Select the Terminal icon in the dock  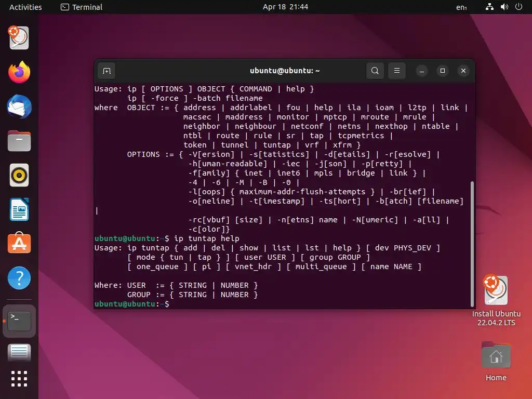click(x=19, y=321)
